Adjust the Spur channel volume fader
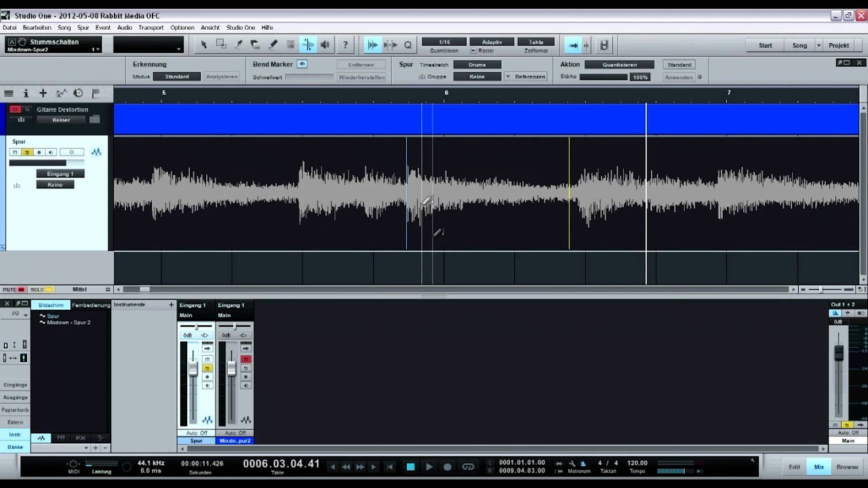This screenshot has height=488, width=868. (x=193, y=369)
